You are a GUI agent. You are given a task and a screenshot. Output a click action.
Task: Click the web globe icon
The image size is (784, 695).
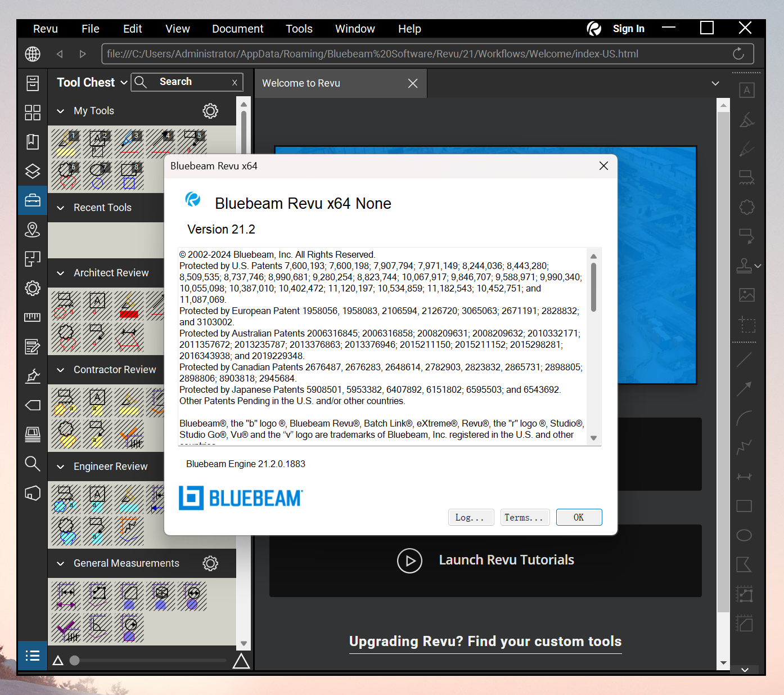pos(33,54)
